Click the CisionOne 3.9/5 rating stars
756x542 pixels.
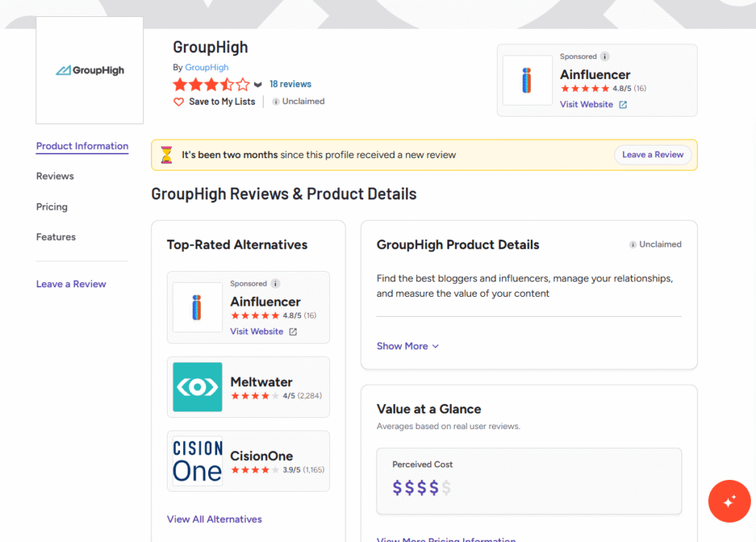[x=255, y=470]
